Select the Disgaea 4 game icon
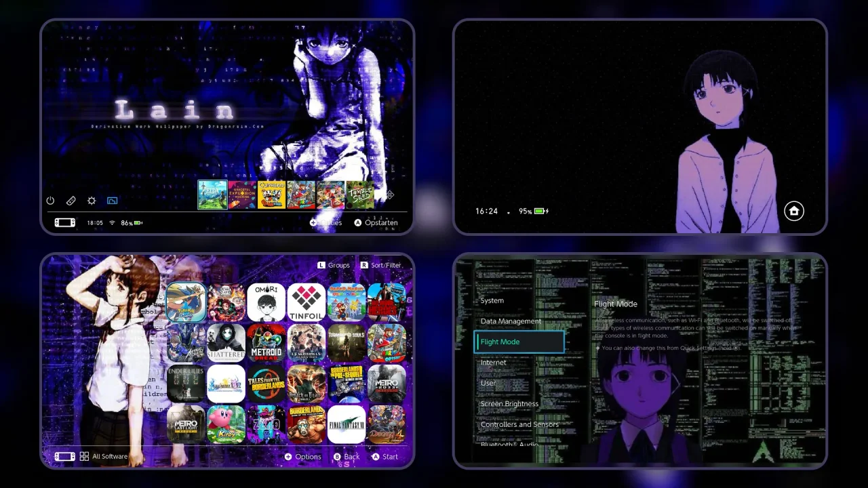The height and width of the screenshot is (488, 868). coord(387,424)
